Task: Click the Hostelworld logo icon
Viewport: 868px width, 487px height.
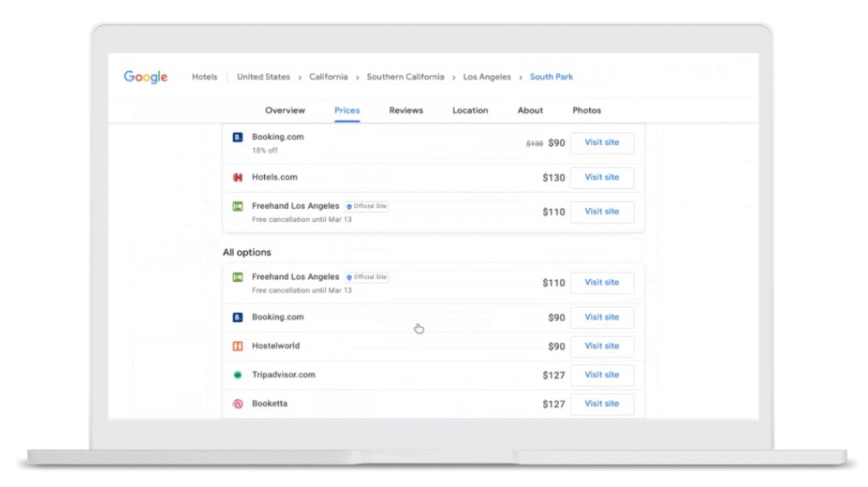Action: [238, 346]
